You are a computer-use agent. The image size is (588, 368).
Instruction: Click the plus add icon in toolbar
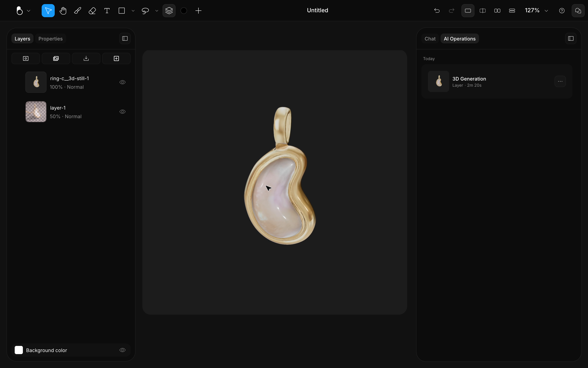coord(198,11)
